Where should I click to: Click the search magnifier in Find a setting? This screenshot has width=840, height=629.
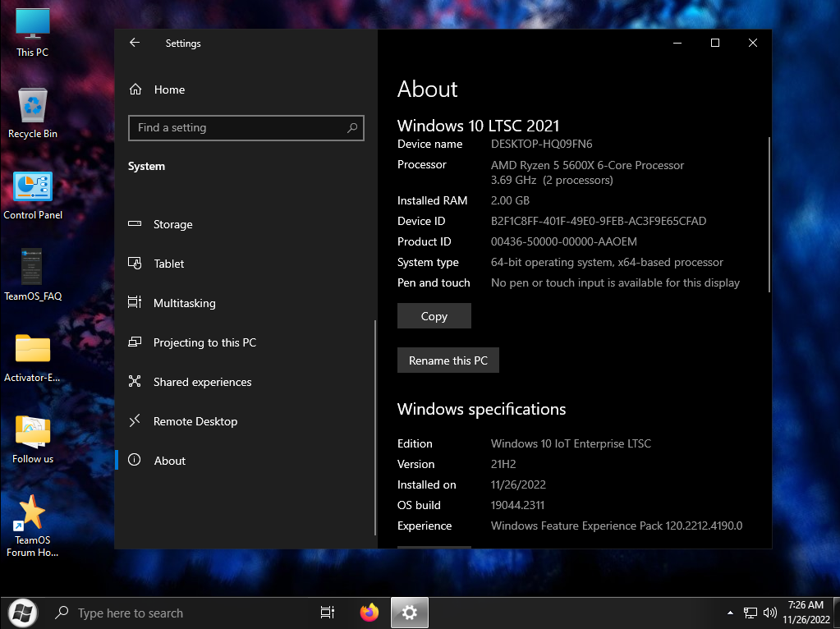click(x=352, y=128)
